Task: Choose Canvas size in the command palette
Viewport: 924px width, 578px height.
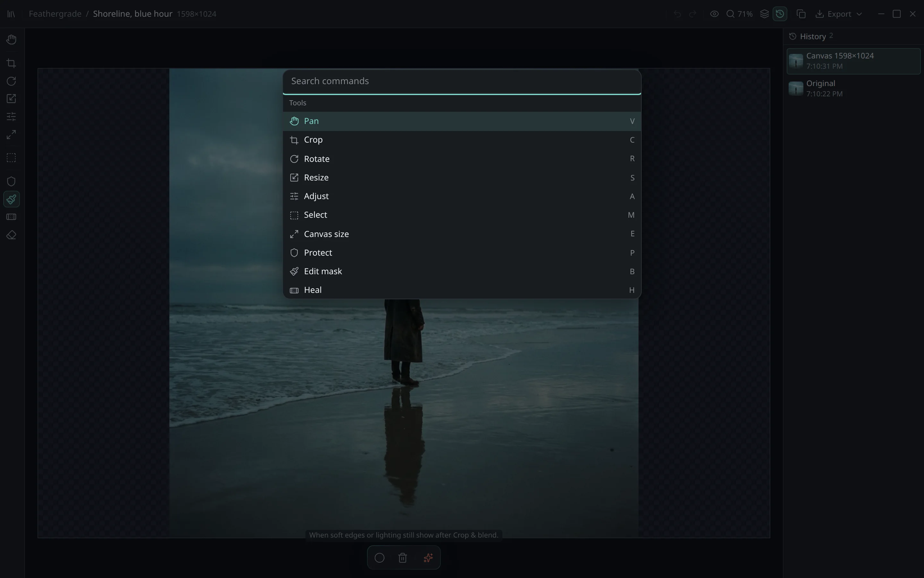Action: click(x=462, y=233)
